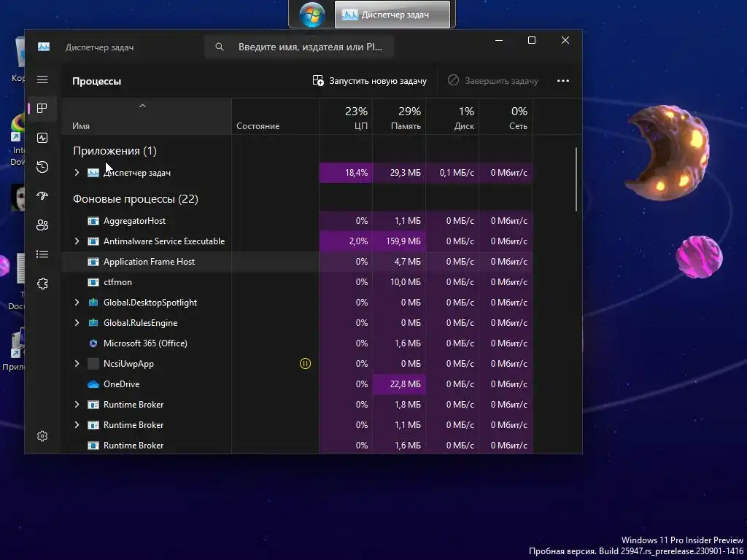Select the OneDrive process name
Viewport: 747px width, 560px height.
point(122,384)
